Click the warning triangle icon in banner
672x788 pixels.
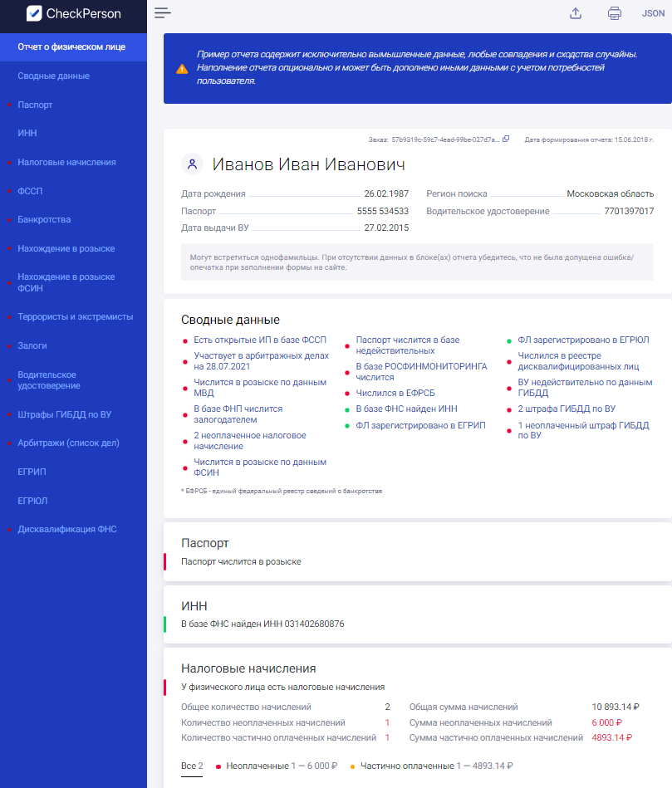pyautogui.click(x=182, y=69)
